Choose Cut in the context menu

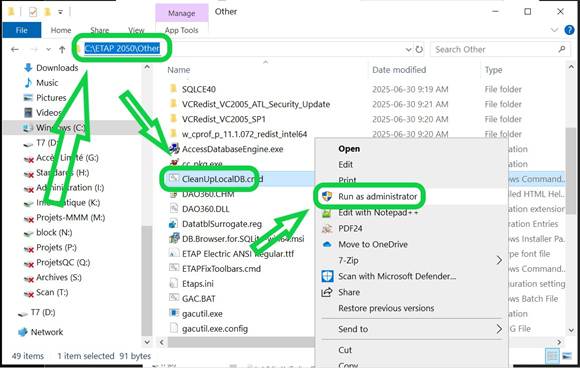(345, 350)
